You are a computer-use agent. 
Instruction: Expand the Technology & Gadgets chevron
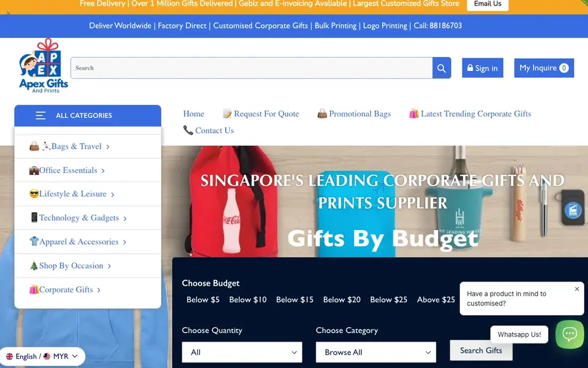124,218
